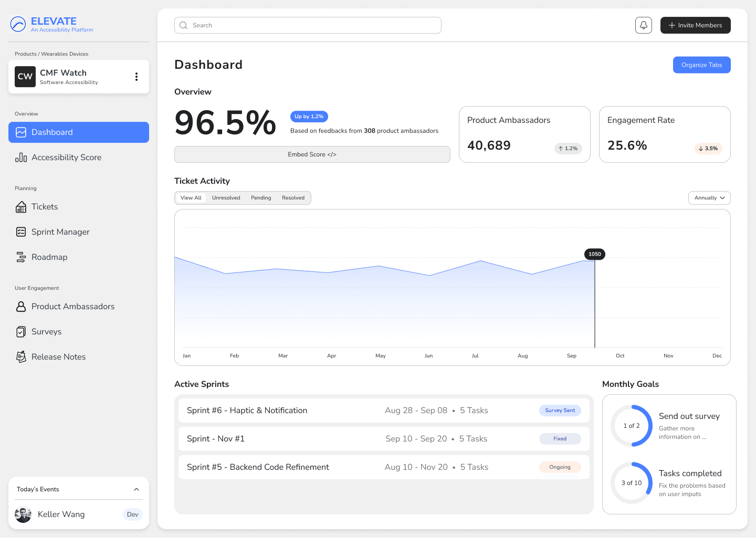Click the Organize Tabs button
Screen dimensions: 756x538
click(701, 65)
